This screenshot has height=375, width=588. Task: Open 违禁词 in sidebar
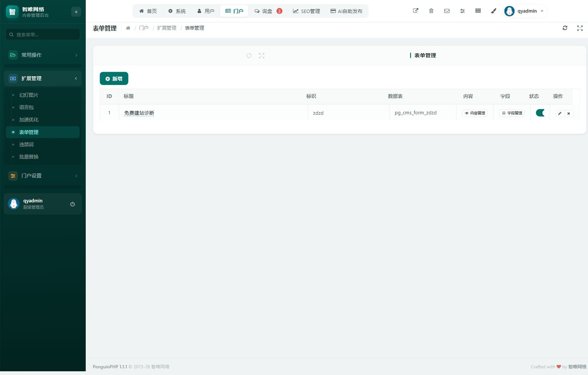point(43,144)
